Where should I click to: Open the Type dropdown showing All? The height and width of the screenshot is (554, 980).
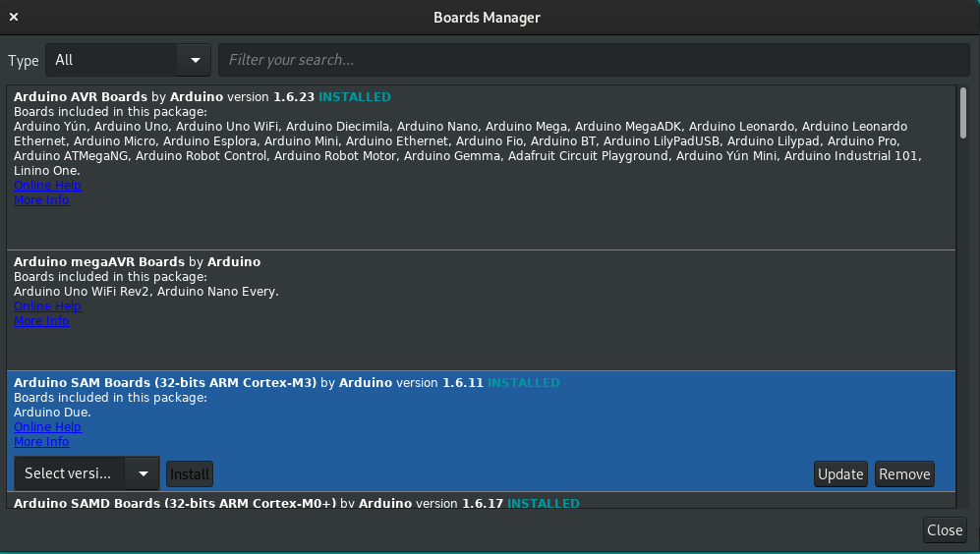coord(128,60)
